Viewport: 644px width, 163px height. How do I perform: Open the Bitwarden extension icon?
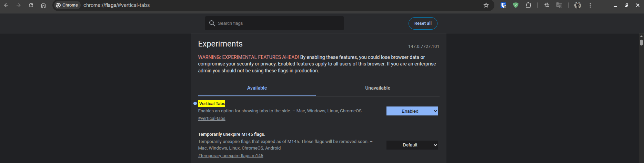point(503,5)
